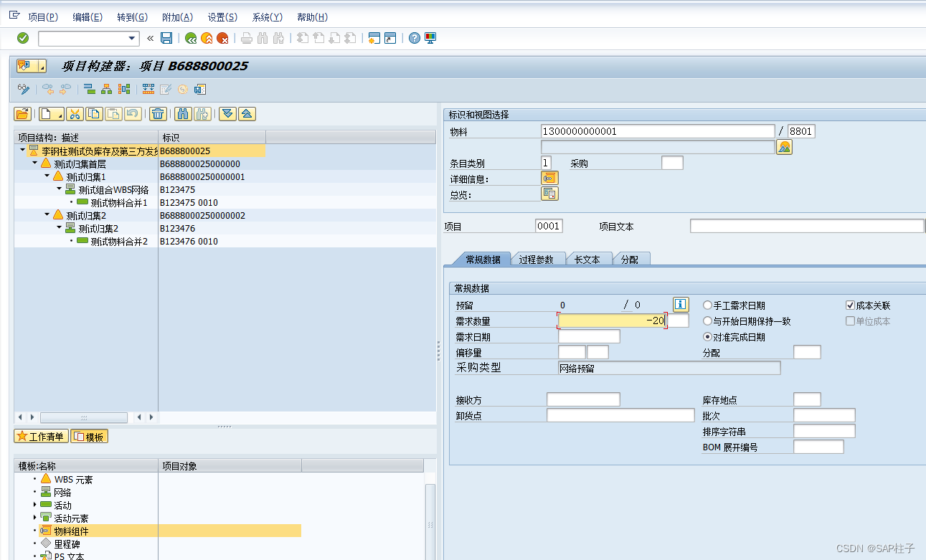Expand the 活动 template node
926x560 pixels.
34,505
